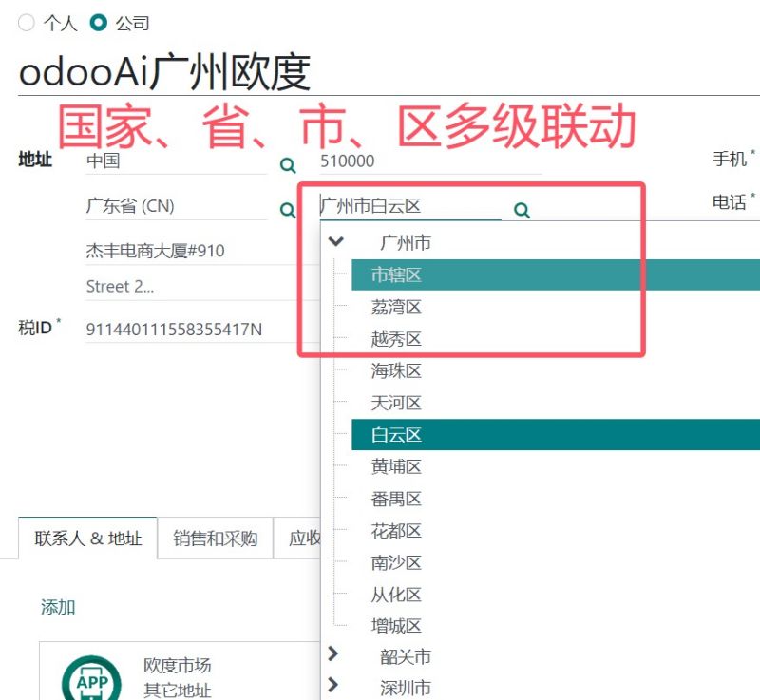Click the 欧度市场 contact name
Viewport: 760px width, 700px height.
pyautogui.click(x=178, y=665)
